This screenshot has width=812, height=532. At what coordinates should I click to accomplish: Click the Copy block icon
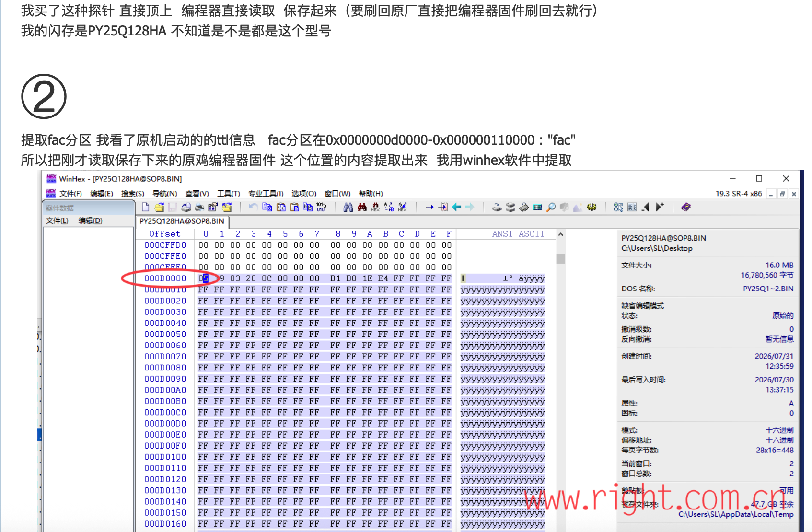click(x=267, y=207)
